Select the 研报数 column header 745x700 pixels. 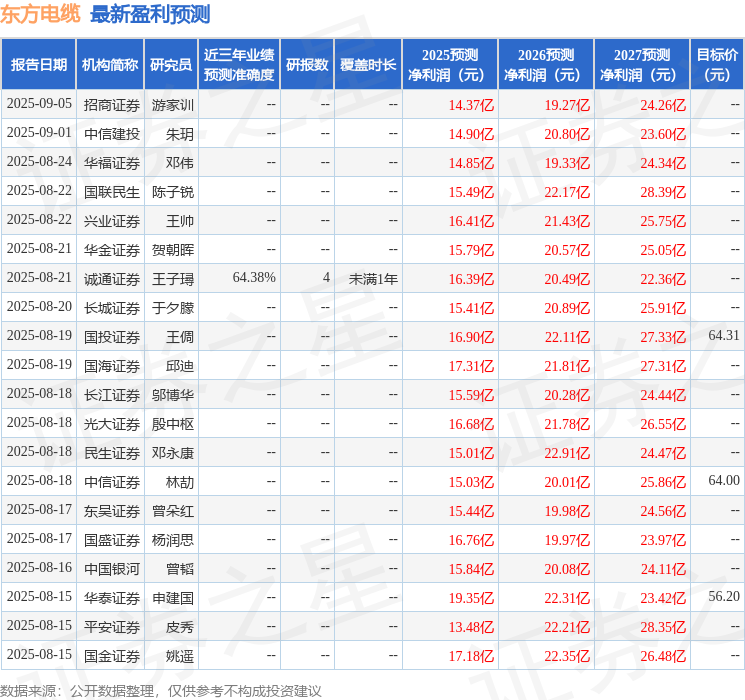click(307, 65)
